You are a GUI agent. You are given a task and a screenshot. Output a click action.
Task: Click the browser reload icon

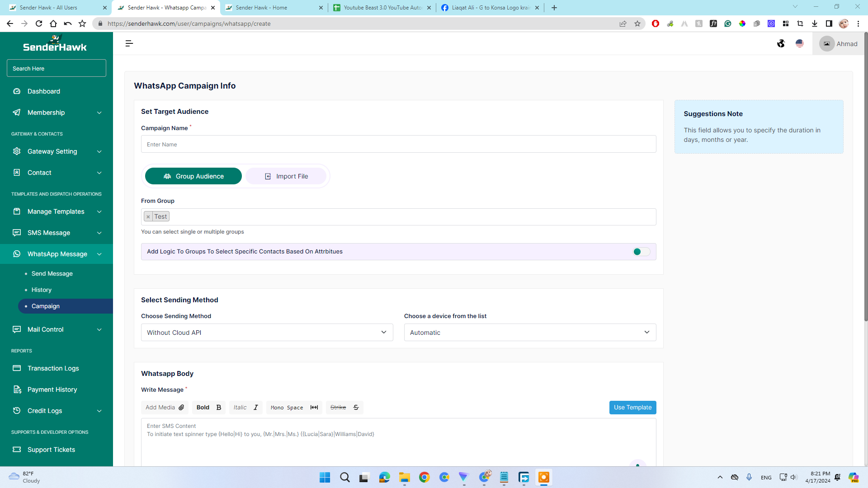[39, 23]
